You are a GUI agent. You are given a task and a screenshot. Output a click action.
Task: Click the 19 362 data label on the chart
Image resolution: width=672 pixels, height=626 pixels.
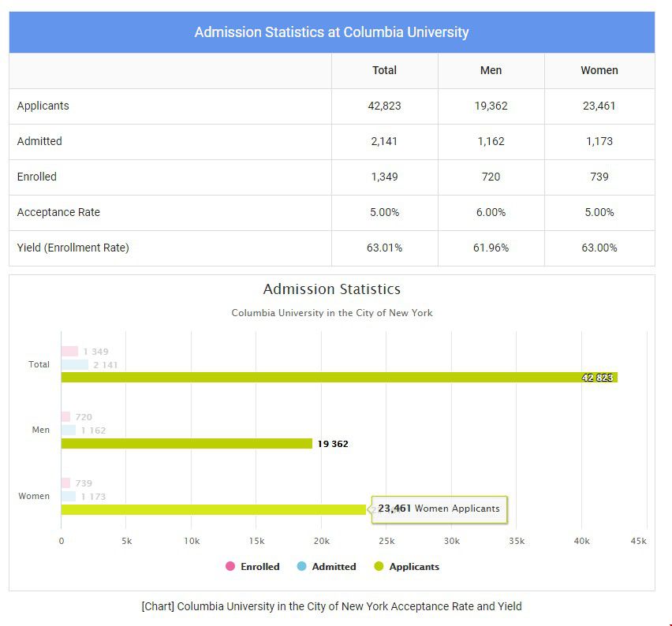coord(333,444)
